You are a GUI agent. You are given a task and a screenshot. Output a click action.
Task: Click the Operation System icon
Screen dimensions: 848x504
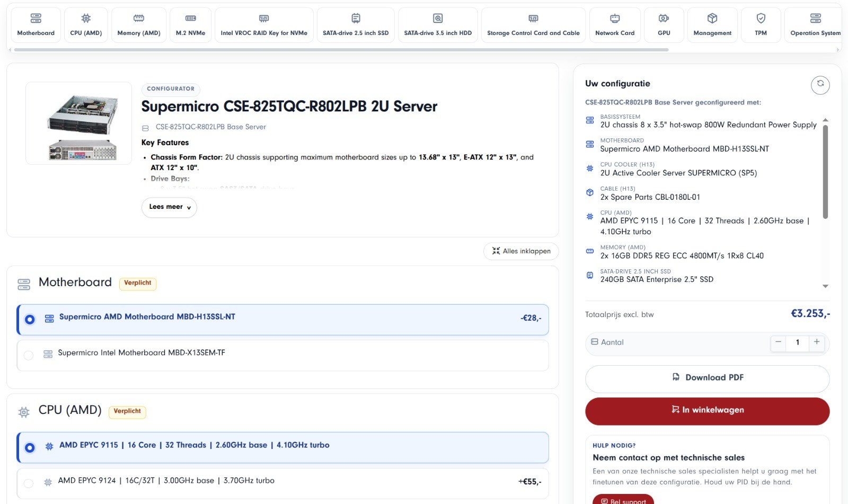tap(815, 19)
